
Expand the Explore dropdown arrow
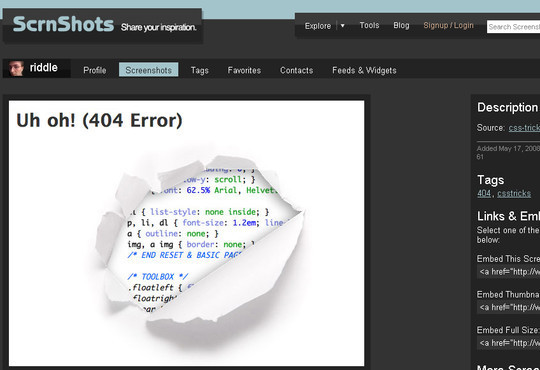[342, 26]
